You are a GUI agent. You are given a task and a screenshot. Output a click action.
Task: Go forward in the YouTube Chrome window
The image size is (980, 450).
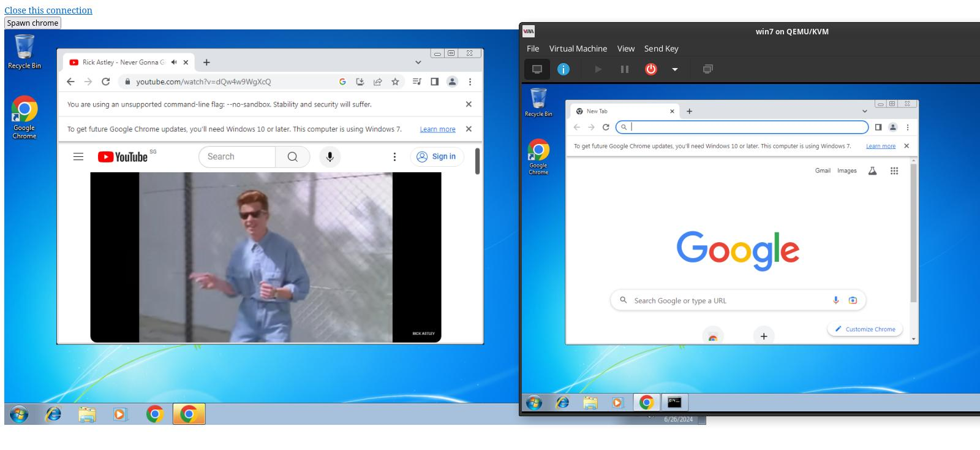[88, 82]
